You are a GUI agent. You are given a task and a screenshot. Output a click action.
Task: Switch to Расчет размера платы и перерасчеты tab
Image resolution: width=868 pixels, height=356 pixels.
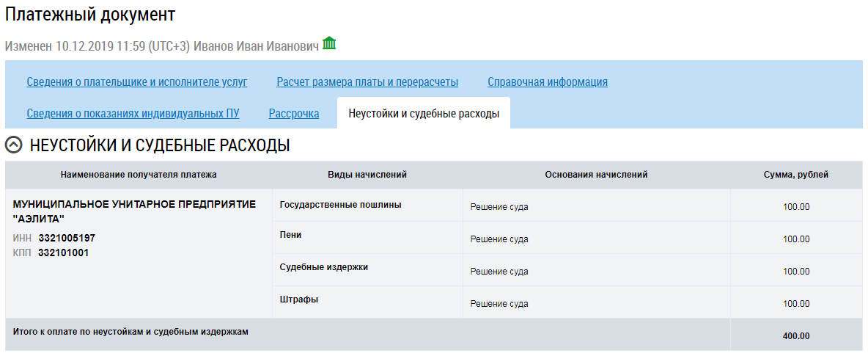[x=367, y=81]
